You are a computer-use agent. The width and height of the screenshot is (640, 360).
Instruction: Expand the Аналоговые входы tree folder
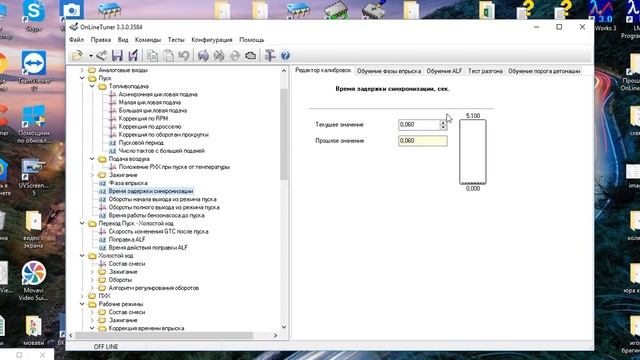pyautogui.click(x=82, y=70)
